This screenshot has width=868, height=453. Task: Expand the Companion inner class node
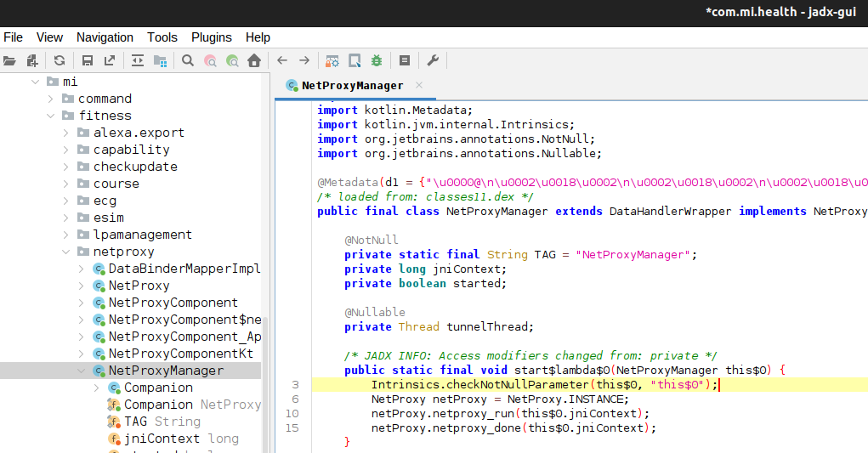point(96,388)
